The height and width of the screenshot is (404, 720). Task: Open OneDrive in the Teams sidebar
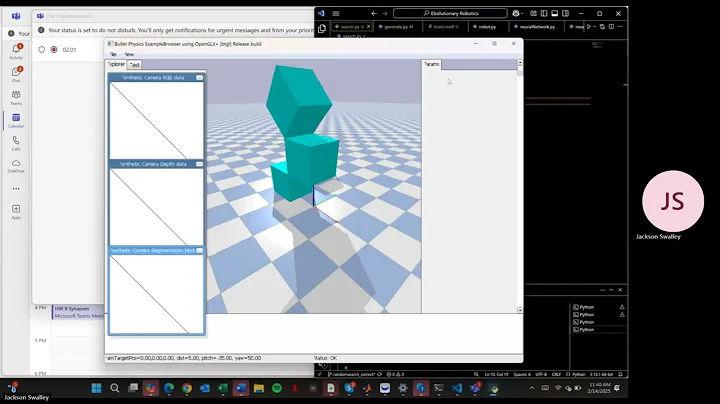pyautogui.click(x=16, y=166)
